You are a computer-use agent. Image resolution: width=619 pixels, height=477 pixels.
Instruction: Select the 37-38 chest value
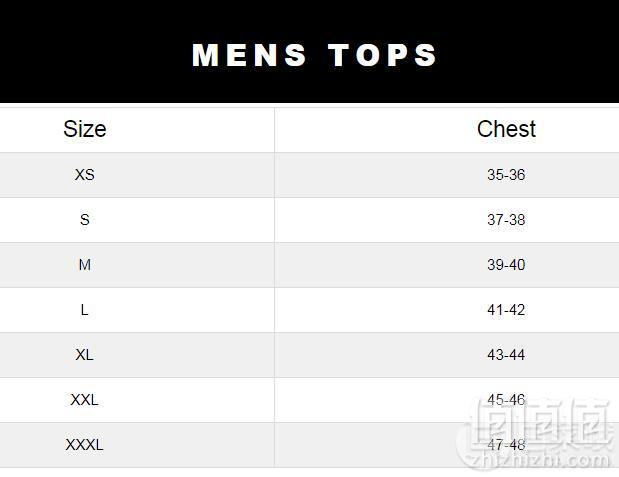[x=506, y=220]
